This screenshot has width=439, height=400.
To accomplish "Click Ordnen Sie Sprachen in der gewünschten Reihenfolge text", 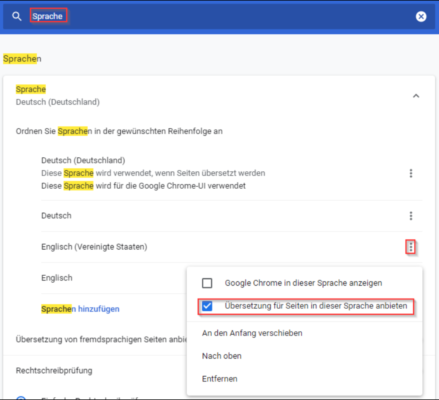I will [x=119, y=131].
